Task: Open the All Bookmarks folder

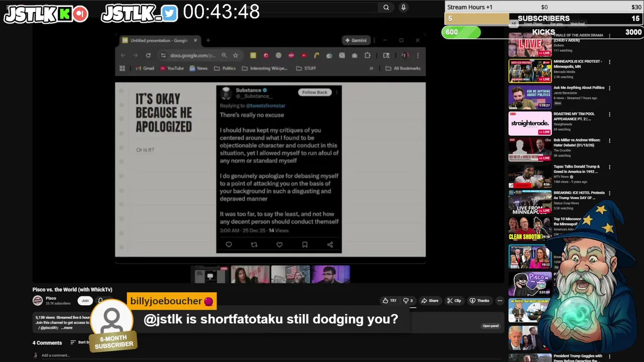Action: pos(404,68)
